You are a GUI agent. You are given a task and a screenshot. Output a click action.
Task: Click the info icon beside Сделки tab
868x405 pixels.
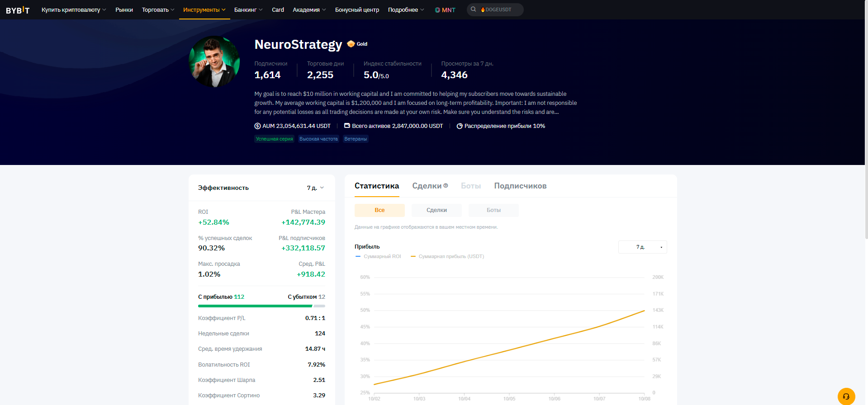(x=446, y=185)
